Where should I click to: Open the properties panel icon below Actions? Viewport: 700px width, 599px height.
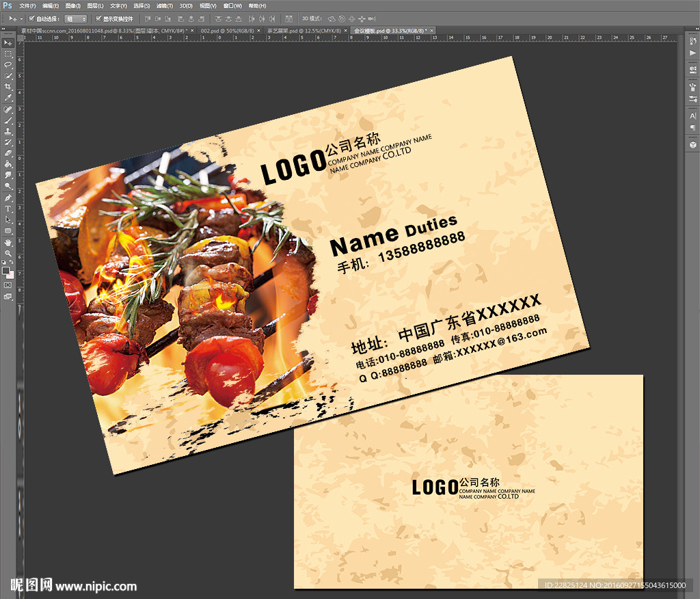tap(692, 70)
